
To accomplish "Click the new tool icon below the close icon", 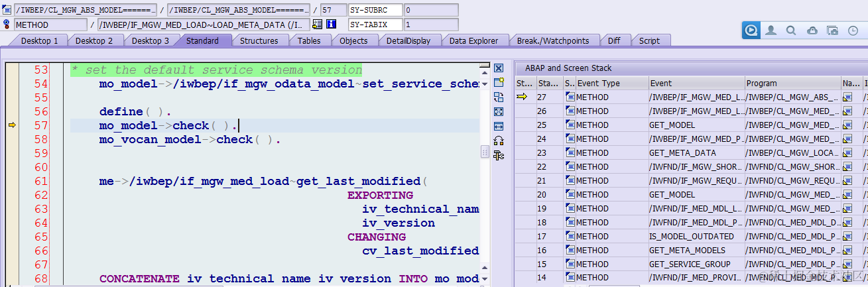I will coord(499,82).
